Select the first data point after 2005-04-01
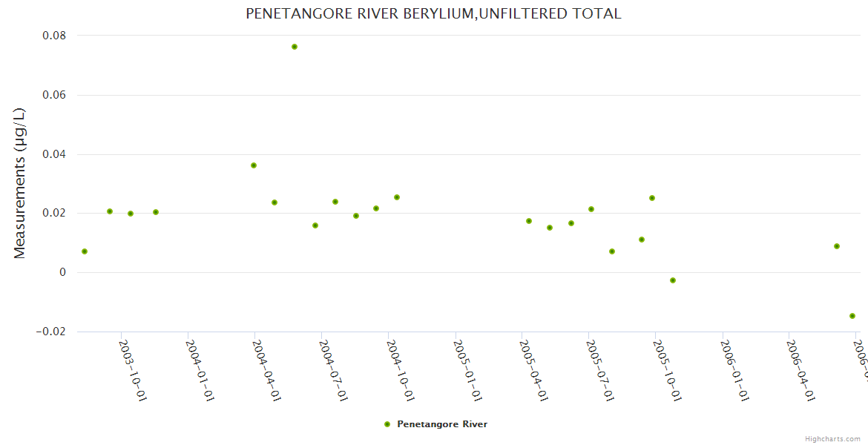868x445 pixels. (x=529, y=221)
